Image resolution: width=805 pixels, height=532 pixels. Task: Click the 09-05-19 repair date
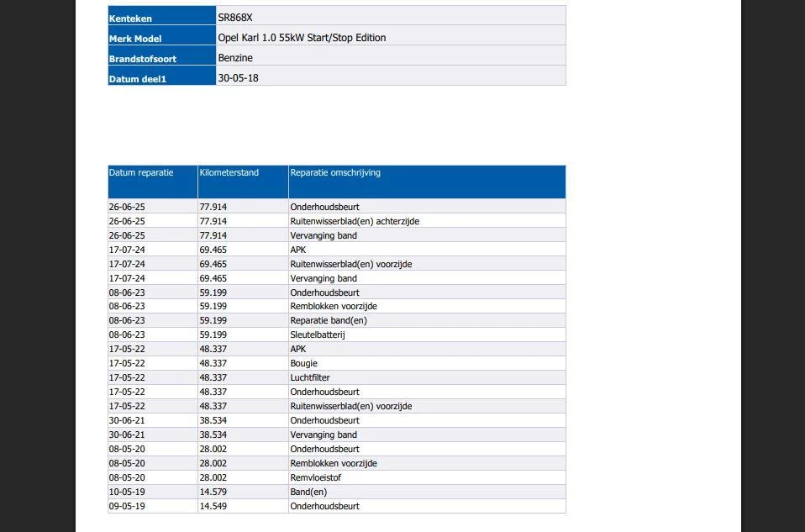127,506
